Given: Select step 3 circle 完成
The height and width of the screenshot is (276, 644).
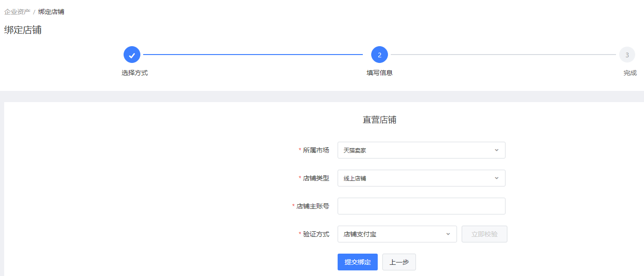Looking at the screenshot, I should click(x=627, y=55).
